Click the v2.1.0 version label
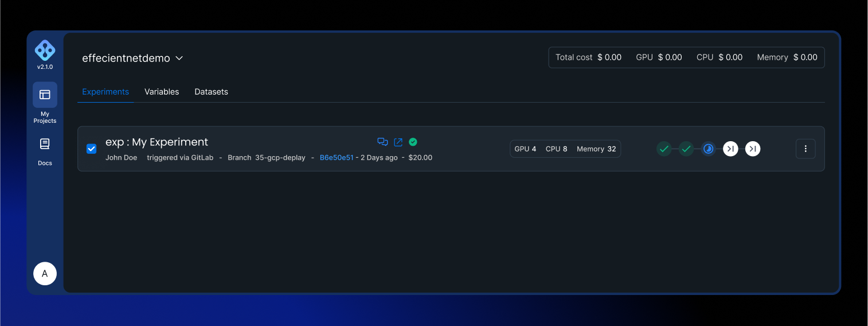 point(45,67)
